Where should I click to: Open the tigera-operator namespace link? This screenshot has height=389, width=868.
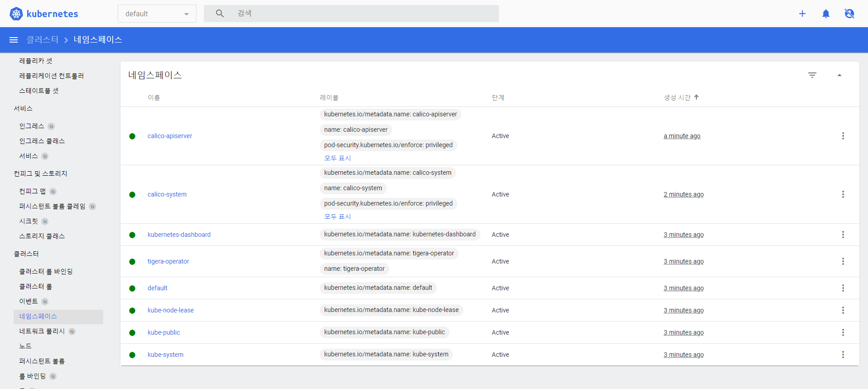point(168,261)
